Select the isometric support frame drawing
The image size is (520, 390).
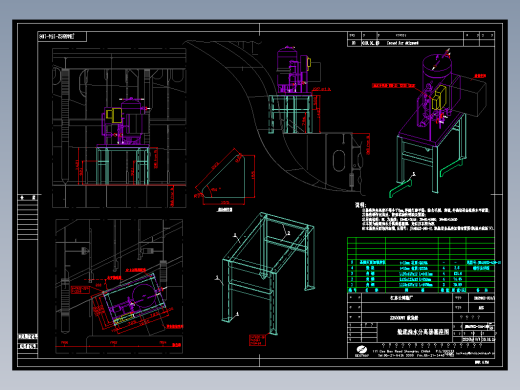268,273
